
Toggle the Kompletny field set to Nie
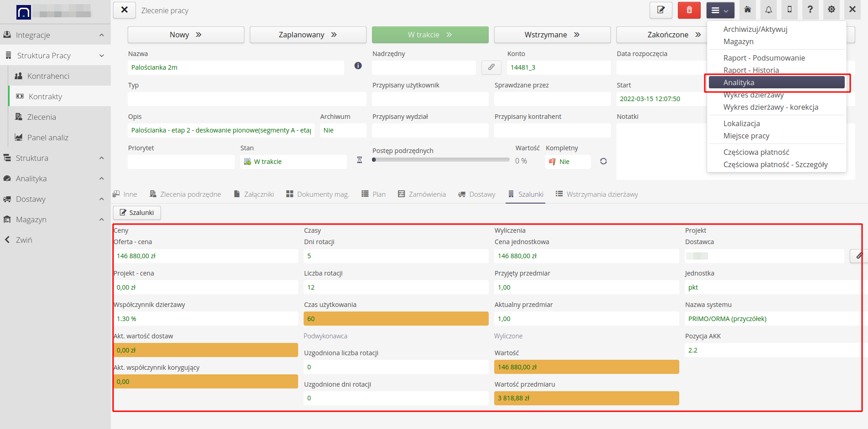click(567, 162)
